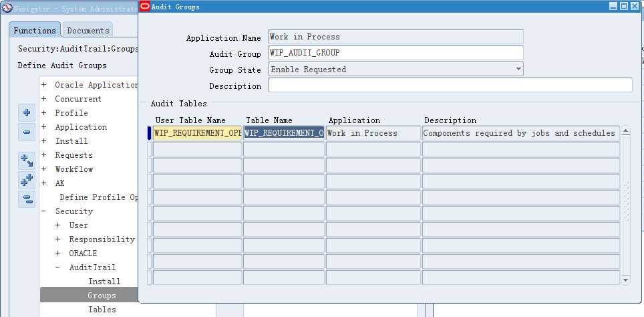This screenshot has height=317, width=644.
Task: Expand the AK tree node
Action: tap(44, 183)
